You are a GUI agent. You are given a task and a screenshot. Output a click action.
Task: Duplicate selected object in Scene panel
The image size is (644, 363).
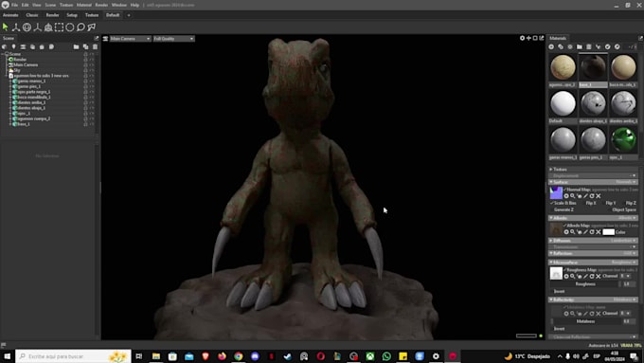tap(85, 46)
